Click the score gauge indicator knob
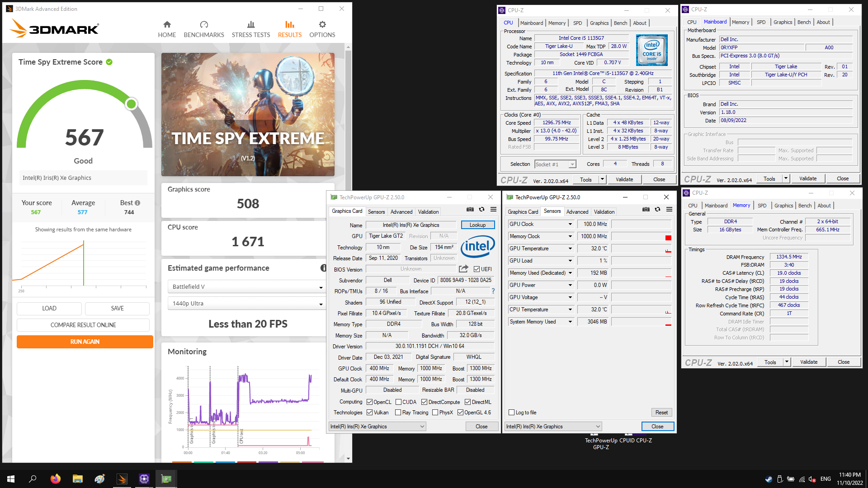This screenshot has height=488, width=868. pos(131,104)
